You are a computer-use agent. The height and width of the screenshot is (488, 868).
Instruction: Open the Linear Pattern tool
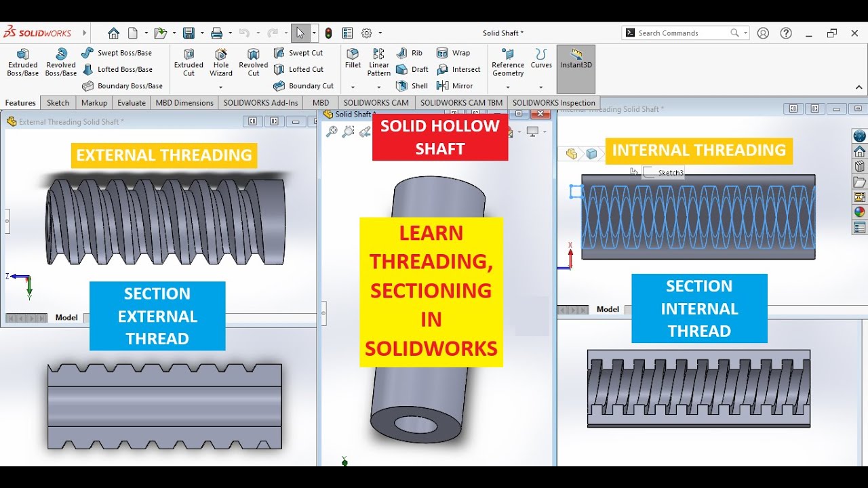379,62
